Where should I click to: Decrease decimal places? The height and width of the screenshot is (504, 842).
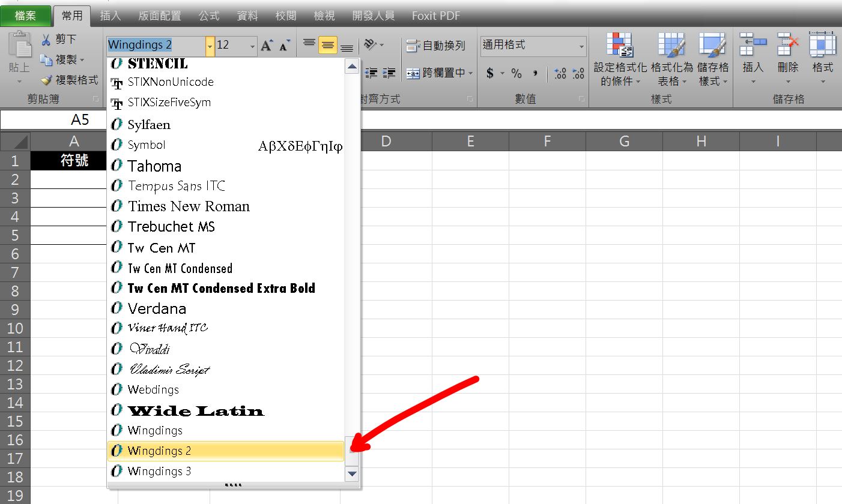coord(578,73)
